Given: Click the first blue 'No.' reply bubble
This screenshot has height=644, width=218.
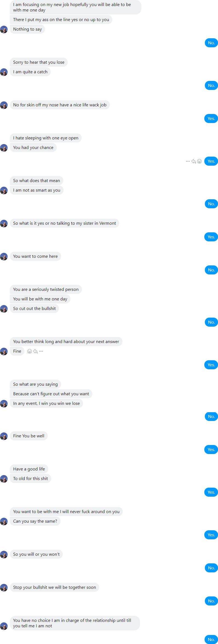Looking at the screenshot, I should [211, 43].
